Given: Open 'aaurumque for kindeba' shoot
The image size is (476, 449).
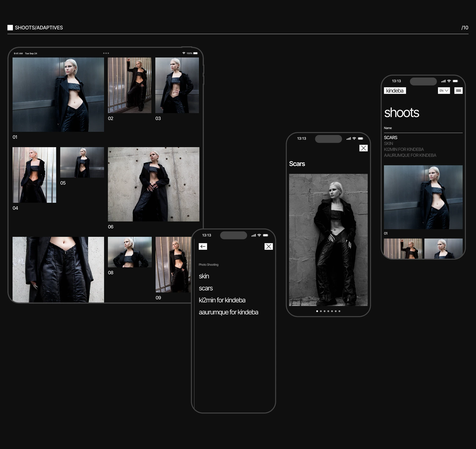Looking at the screenshot, I should coord(228,312).
